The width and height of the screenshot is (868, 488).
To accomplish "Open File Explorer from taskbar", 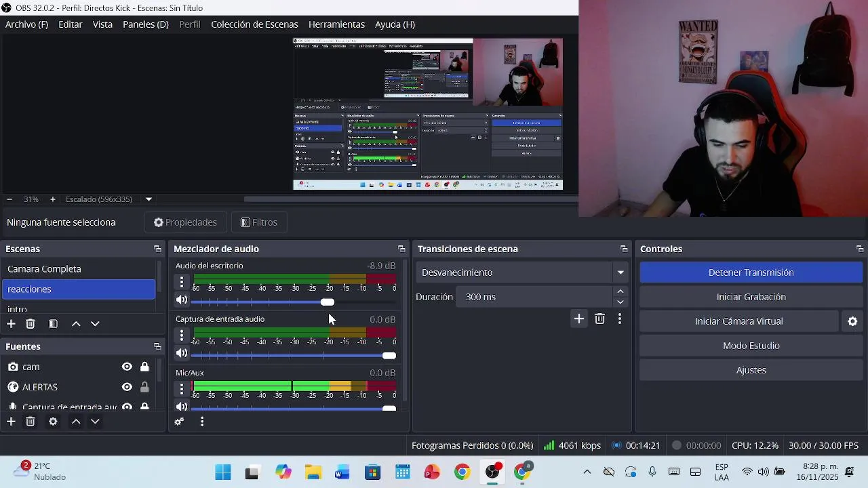I will click(313, 472).
